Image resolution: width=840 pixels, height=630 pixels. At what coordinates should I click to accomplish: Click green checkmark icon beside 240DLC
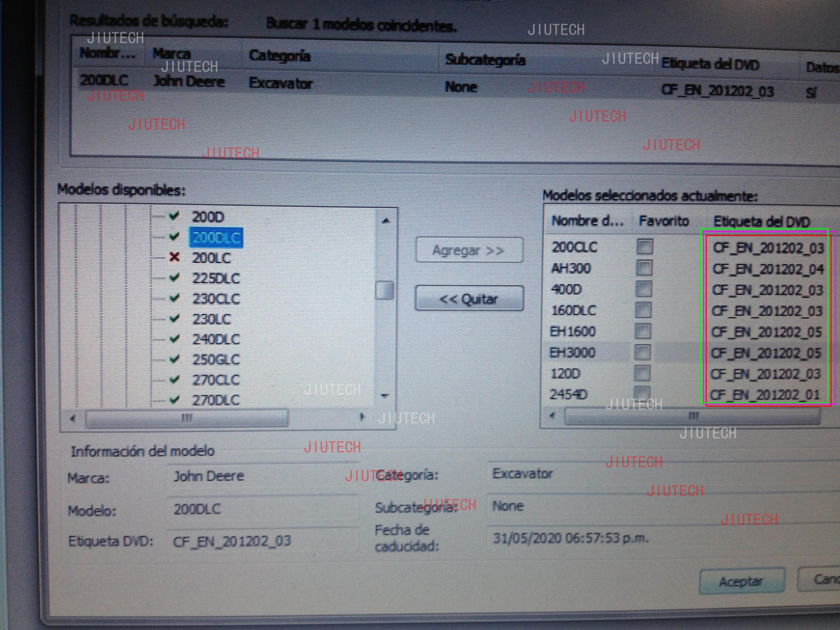click(x=174, y=338)
